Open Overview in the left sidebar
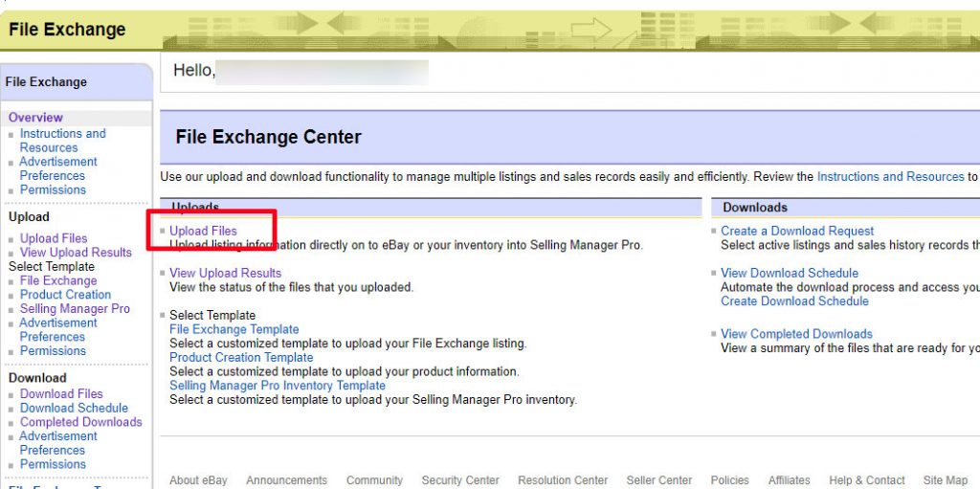The image size is (980, 489). tap(35, 118)
